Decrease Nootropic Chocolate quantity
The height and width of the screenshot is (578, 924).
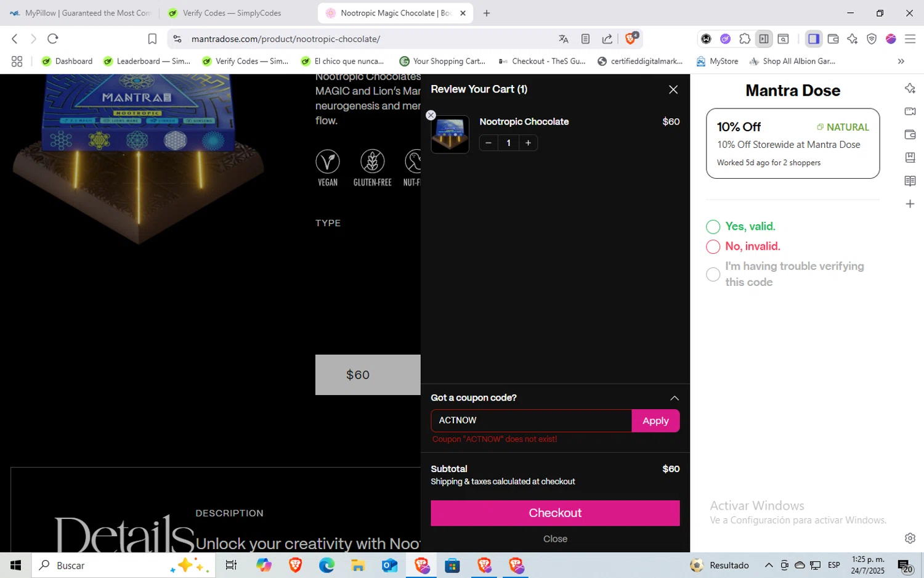[488, 143]
